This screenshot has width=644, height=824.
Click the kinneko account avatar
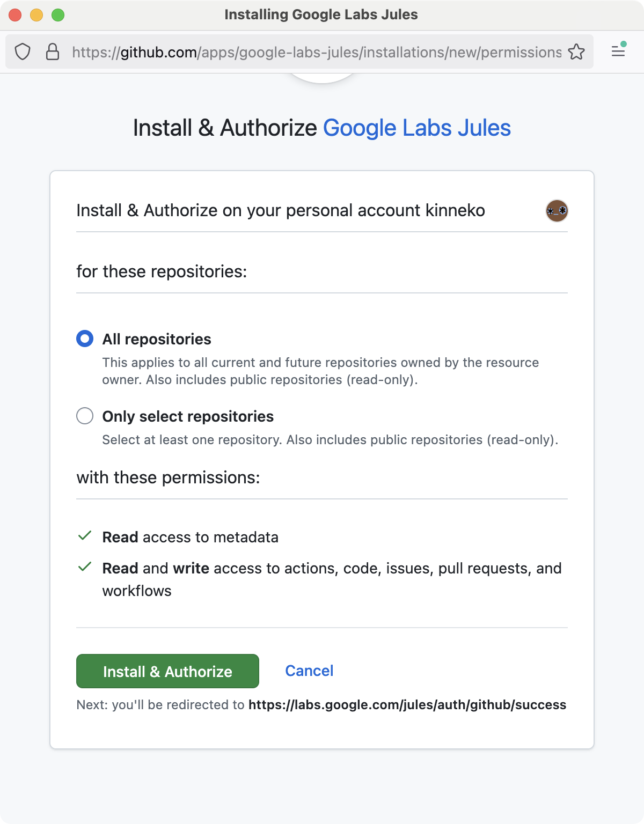pyautogui.click(x=557, y=210)
